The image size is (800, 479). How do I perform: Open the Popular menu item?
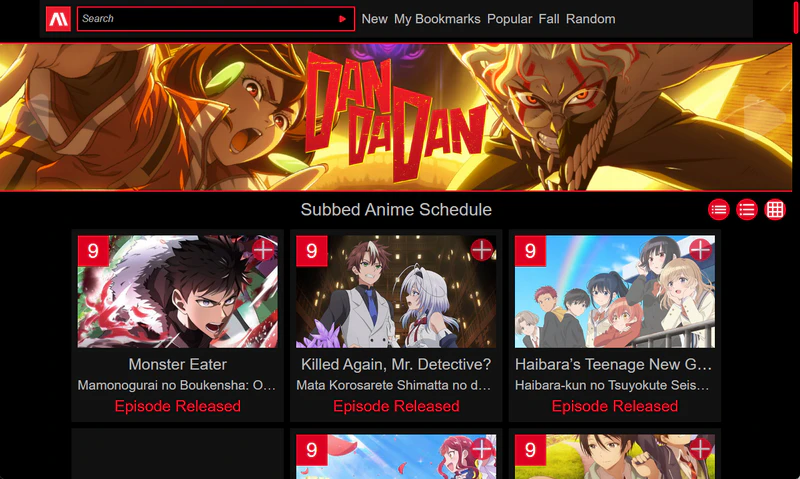pos(509,19)
